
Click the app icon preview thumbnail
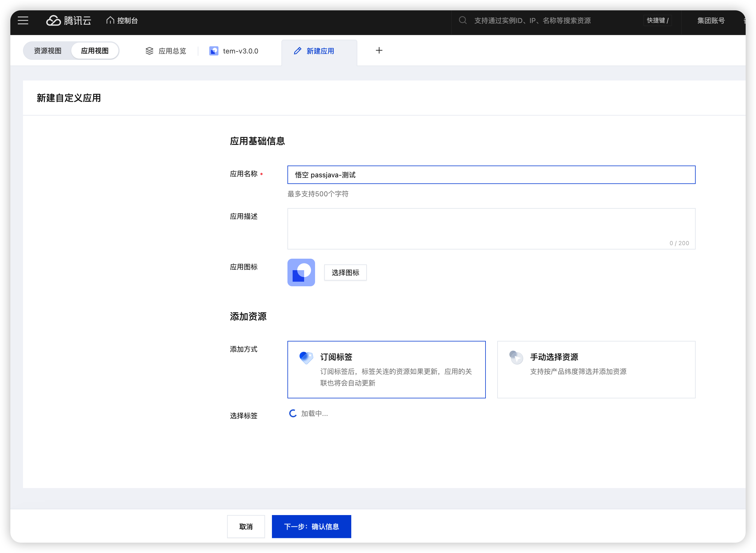[301, 272]
